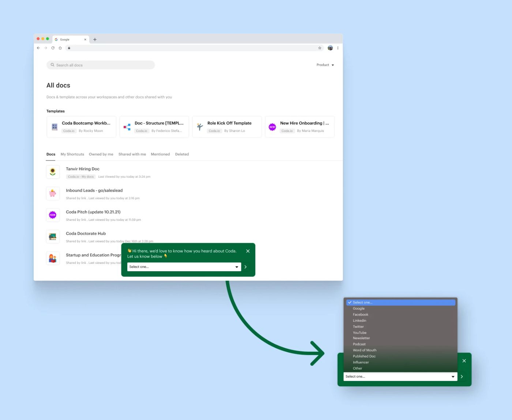Viewport: 512px width, 420px height.
Task: Select the Google browser tab
Action: [x=71, y=39]
